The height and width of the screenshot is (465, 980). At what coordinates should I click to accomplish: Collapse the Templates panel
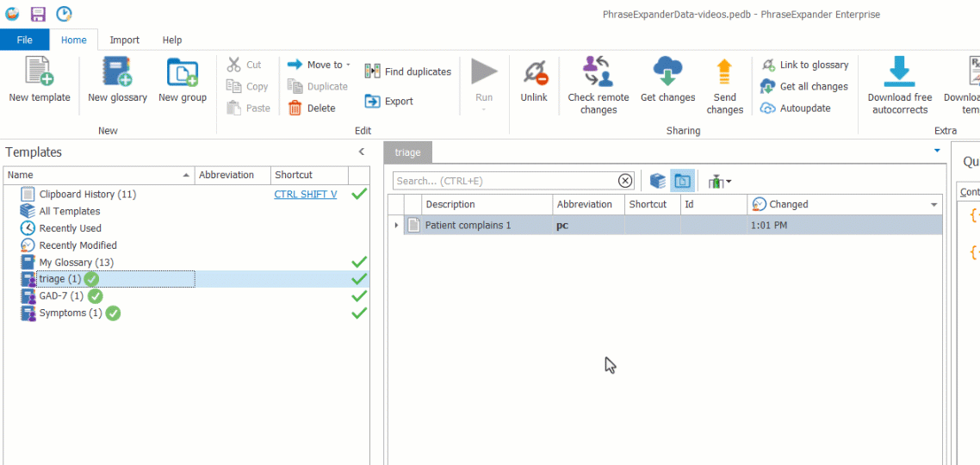[361, 152]
